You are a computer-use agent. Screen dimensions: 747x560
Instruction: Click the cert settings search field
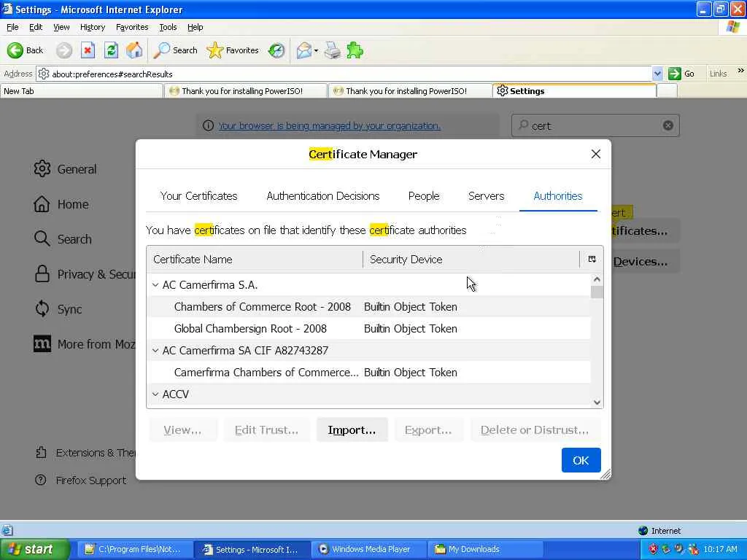coord(595,125)
